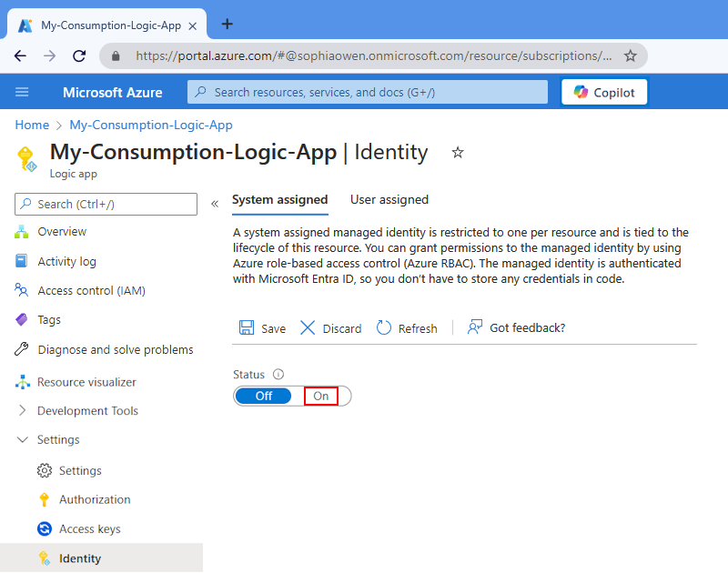Open Activity log in the sidebar
The image size is (728, 573).
pos(66,261)
